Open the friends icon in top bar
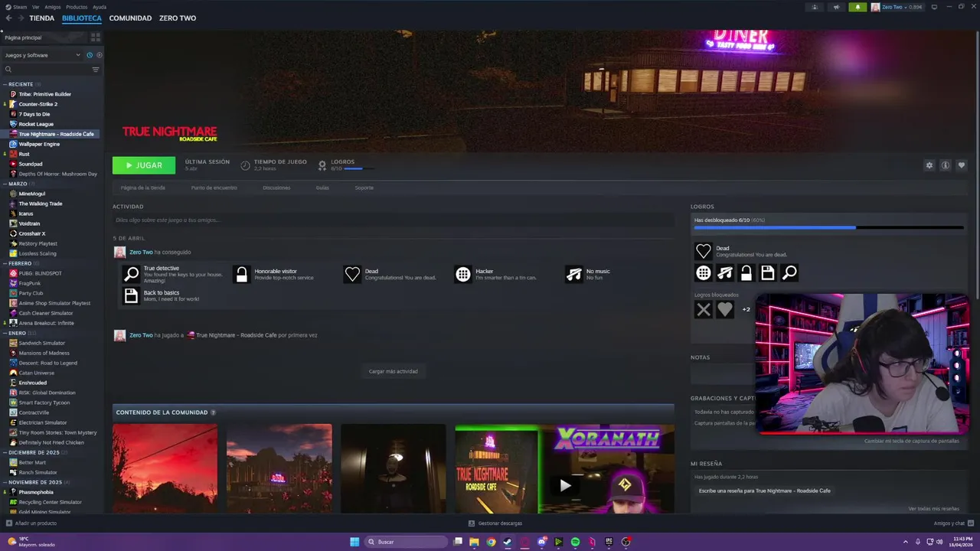Image resolution: width=980 pixels, height=551 pixels. (x=815, y=7)
